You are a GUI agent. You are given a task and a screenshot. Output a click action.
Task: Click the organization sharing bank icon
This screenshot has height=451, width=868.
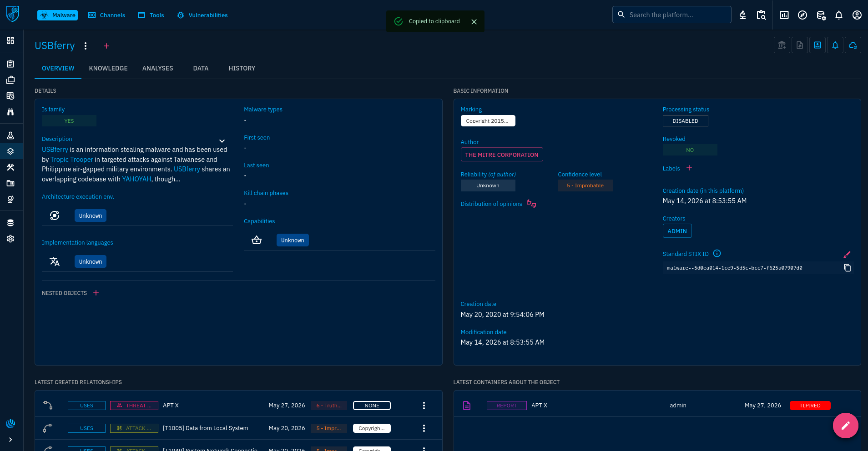(782, 45)
